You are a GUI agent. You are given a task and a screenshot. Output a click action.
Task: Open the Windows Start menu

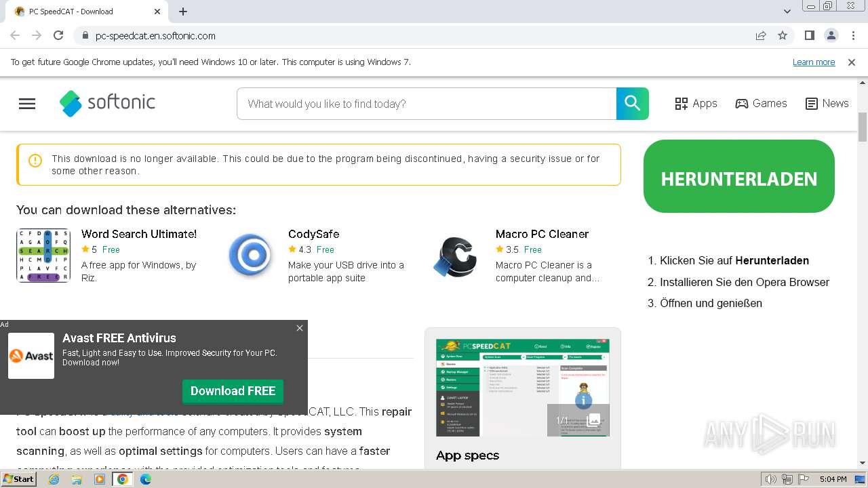click(x=18, y=479)
